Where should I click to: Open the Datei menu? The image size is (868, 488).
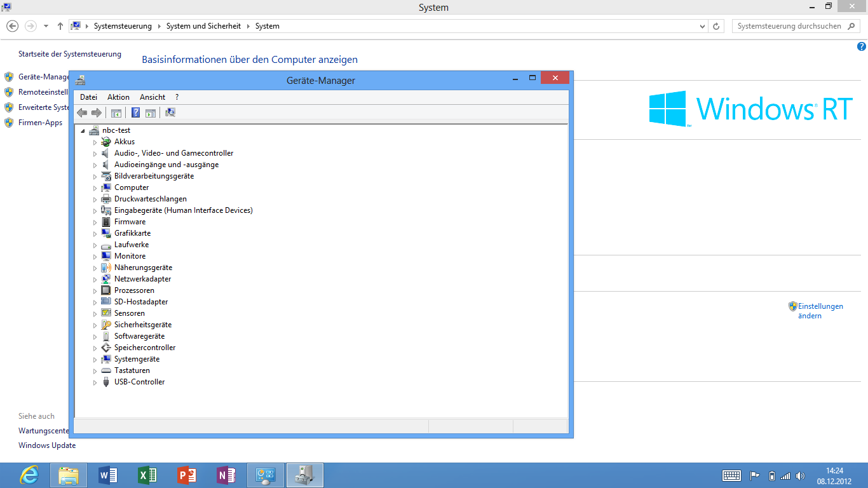pos(88,97)
